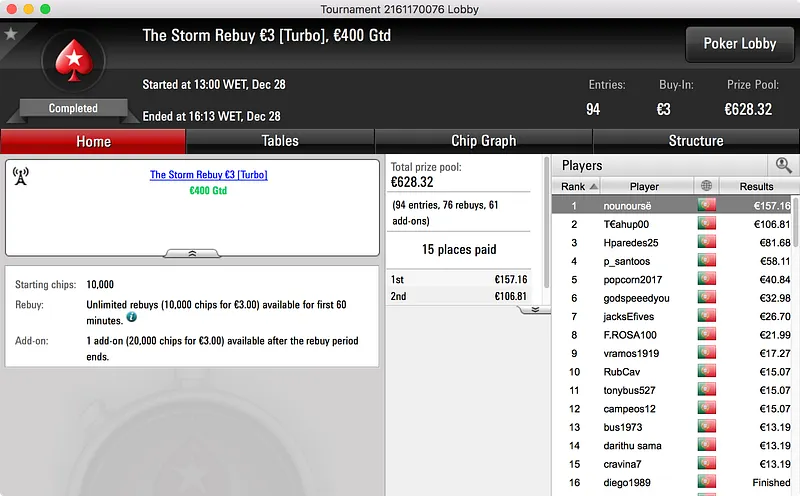This screenshot has height=496, width=800.
Task: Collapse the tournament banner panel
Action: [x=192, y=253]
